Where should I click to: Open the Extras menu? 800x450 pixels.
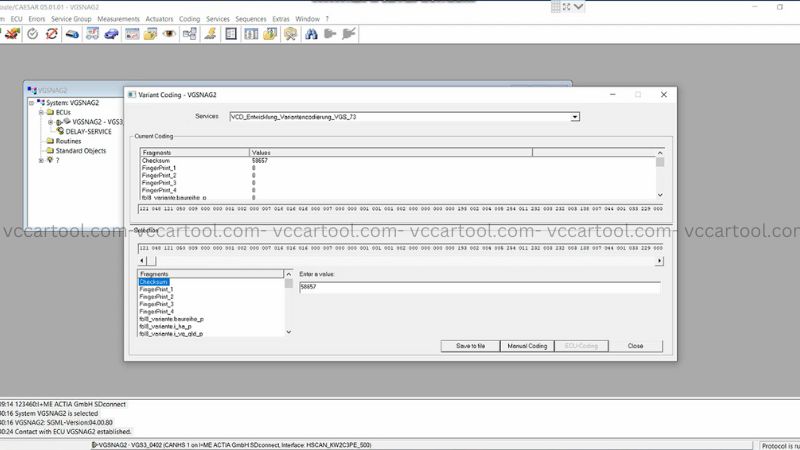pyautogui.click(x=281, y=19)
